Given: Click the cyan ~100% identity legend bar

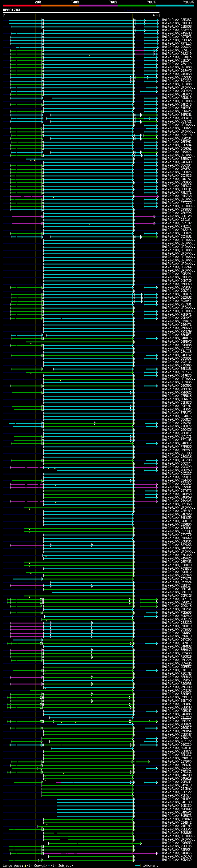Looking at the screenshot, I should 175,6.
